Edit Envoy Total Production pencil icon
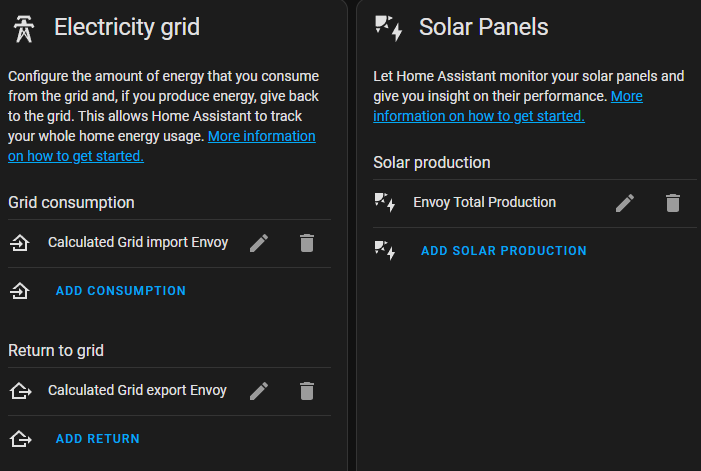The height and width of the screenshot is (471, 701). click(x=625, y=203)
